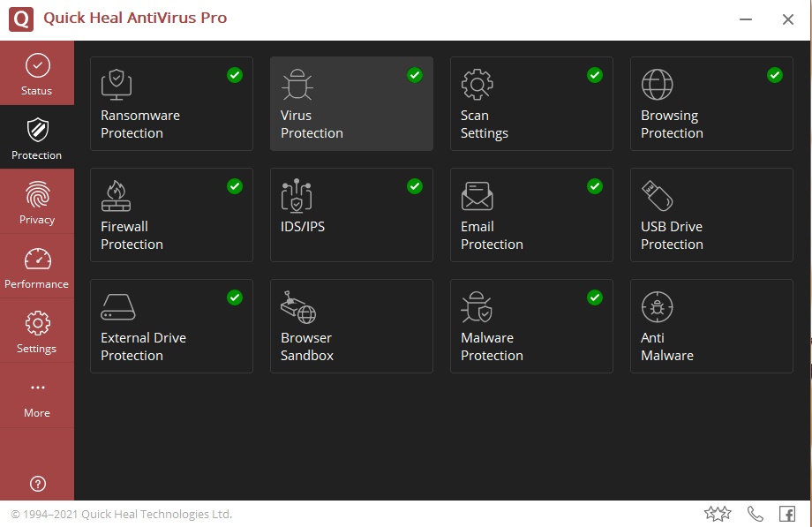Click the Email Protection envelope icon
This screenshot has width=812, height=527.
click(477, 196)
